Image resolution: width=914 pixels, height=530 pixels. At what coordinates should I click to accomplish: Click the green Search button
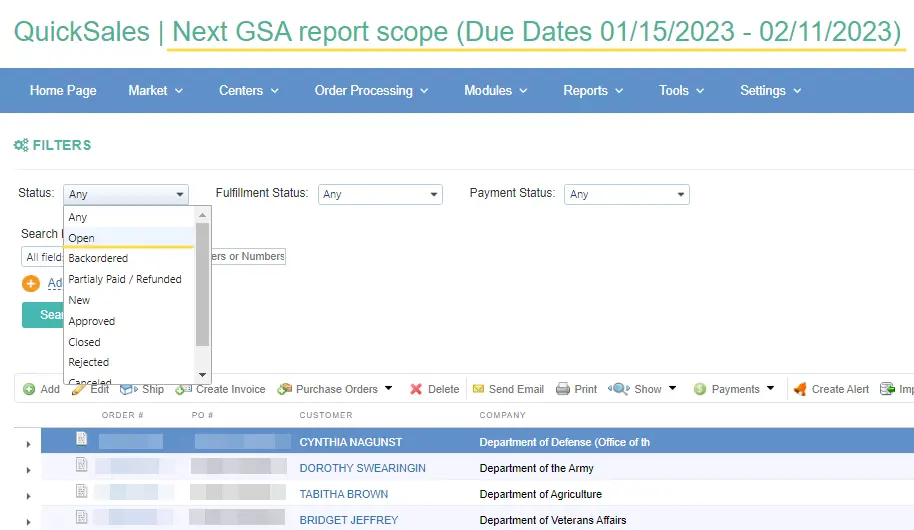pyautogui.click(x=43, y=315)
